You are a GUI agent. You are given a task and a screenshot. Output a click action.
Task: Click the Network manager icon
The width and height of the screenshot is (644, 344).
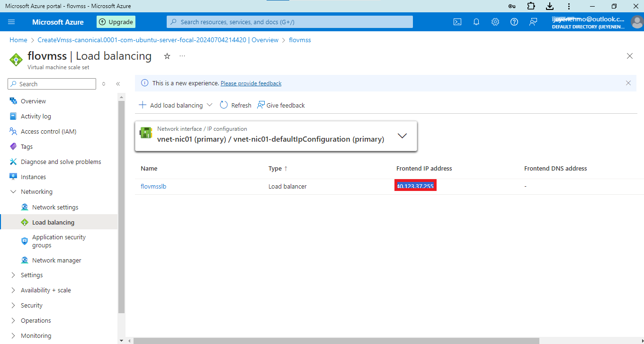pos(25,260)
